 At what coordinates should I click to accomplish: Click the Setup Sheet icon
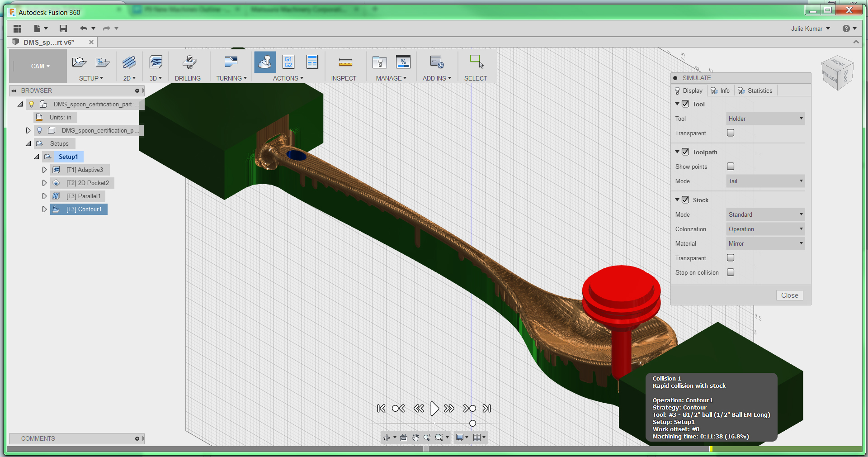click(x=312, y=62)
